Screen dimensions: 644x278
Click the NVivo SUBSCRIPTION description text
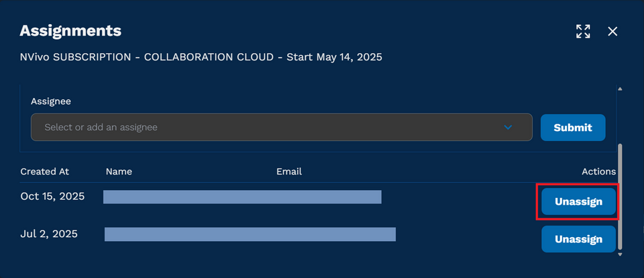point(201,57)
